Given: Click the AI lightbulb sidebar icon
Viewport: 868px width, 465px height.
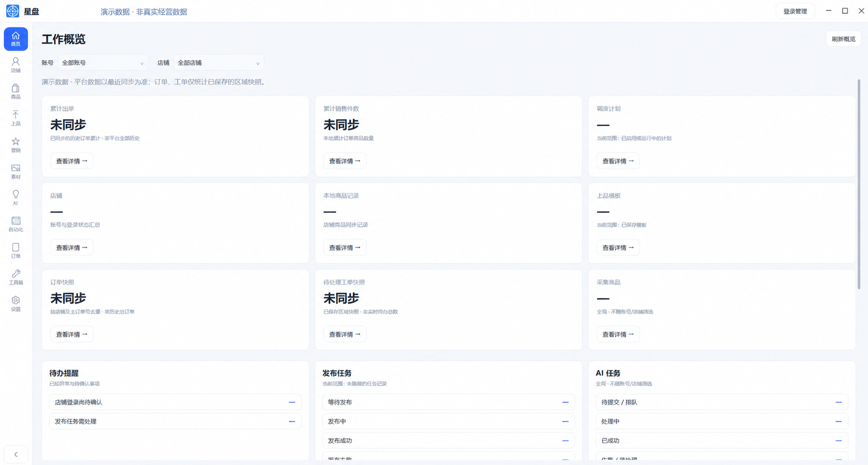Looking at the screenshot, I should (16, 198).
